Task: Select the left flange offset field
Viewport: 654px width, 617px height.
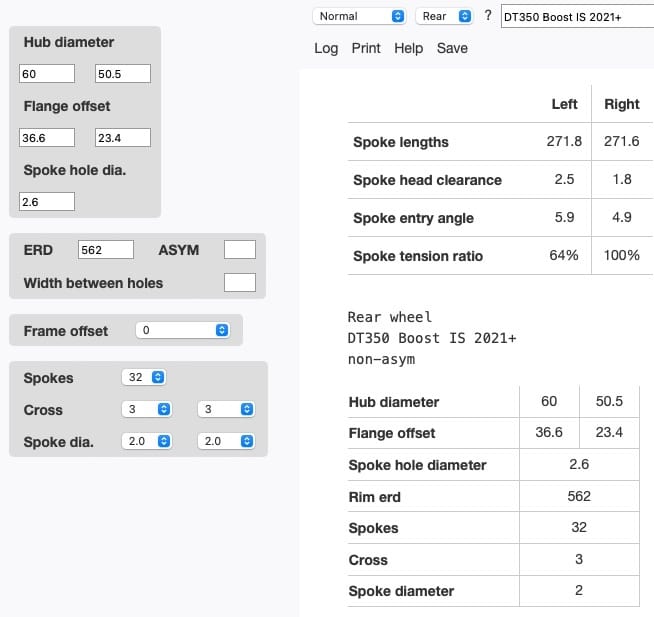Action: click(x=47, y=138)
